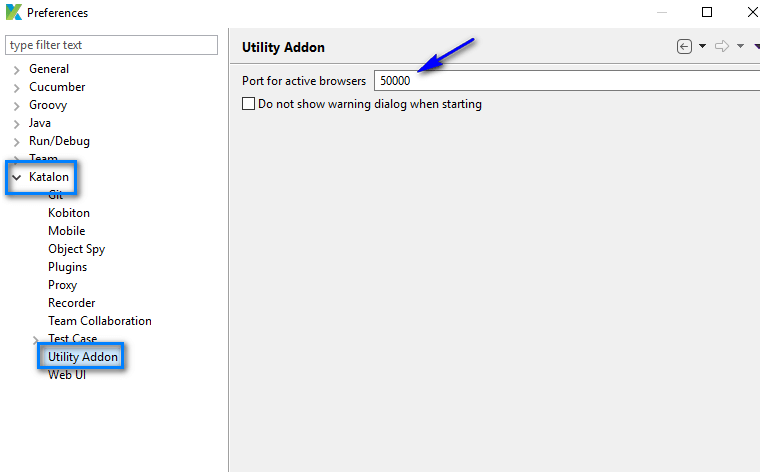Open Kobiton preferences page

(69, 213)
